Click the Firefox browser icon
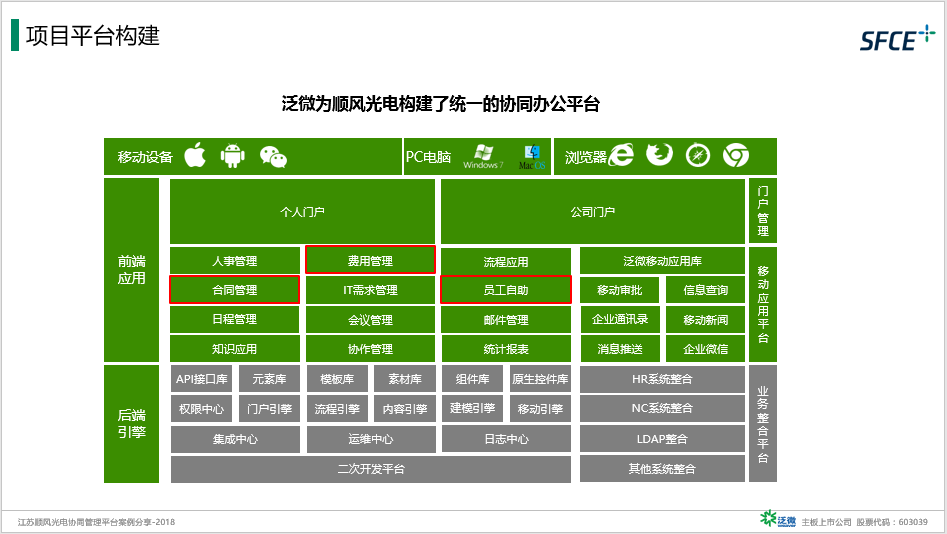 coord(660,155)
